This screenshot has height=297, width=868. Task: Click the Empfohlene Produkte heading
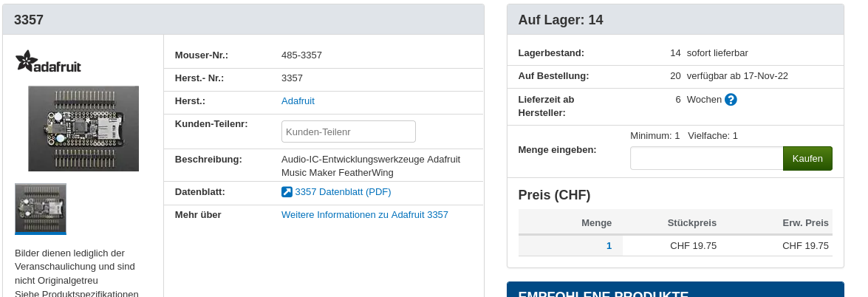[x=604, y=293]
